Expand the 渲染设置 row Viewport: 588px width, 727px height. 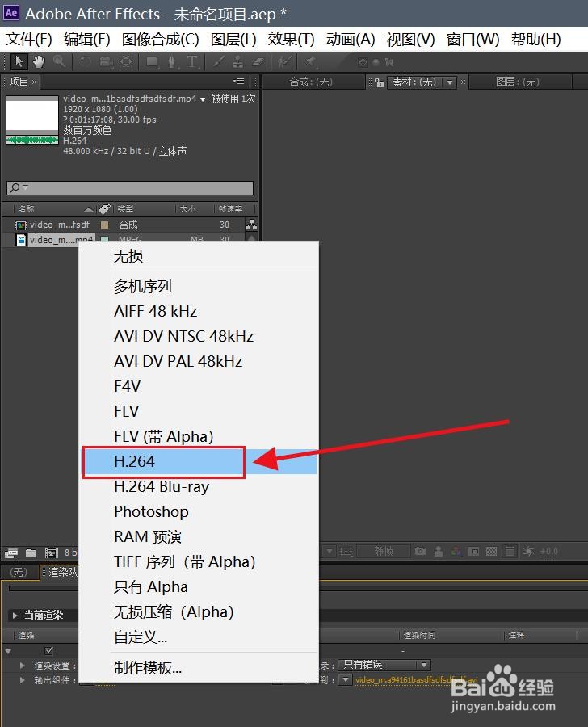tap(23, 666)
